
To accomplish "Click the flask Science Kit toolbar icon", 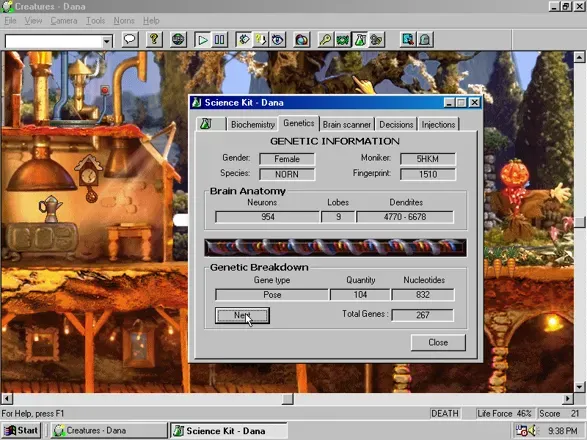I will coord(359,40).
